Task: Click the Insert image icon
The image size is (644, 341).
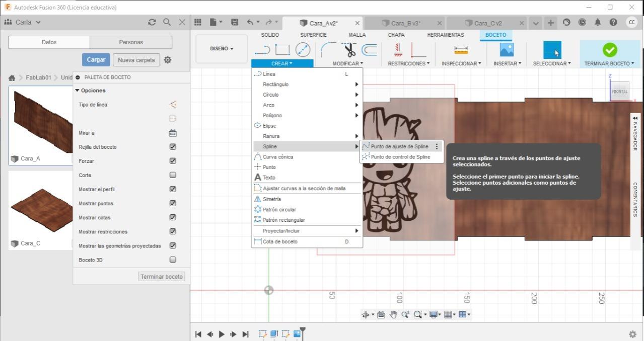Action: click(507, 49)
